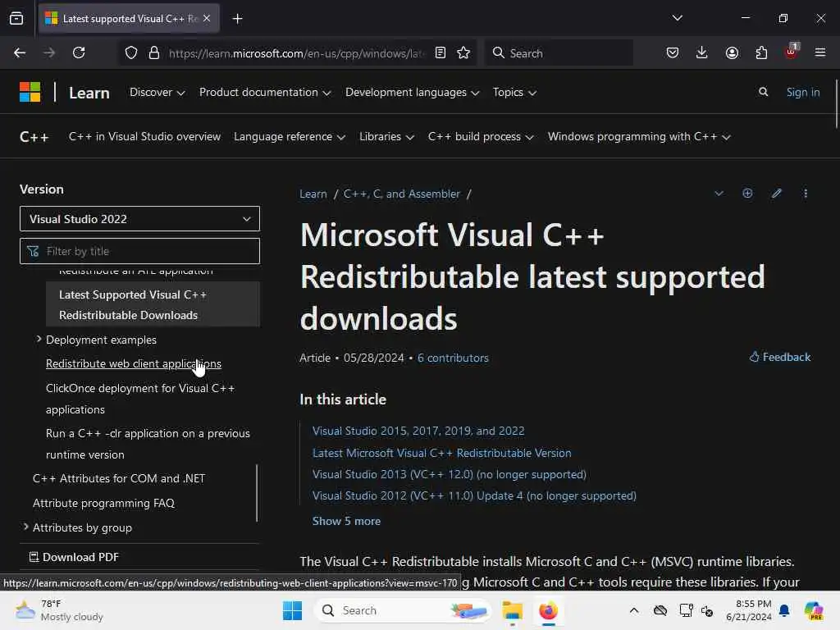Click the Filter by title input

tap(139, 251)
